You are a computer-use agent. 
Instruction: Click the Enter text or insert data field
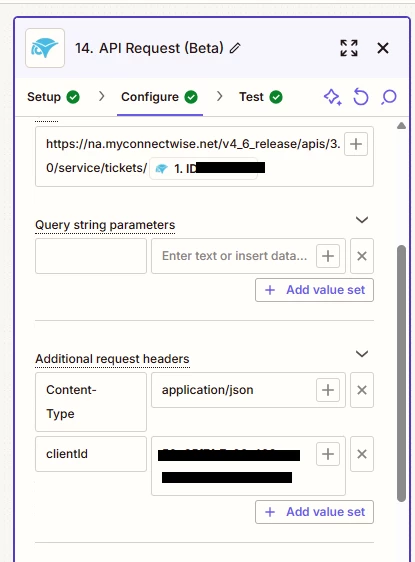coord(248,256)
